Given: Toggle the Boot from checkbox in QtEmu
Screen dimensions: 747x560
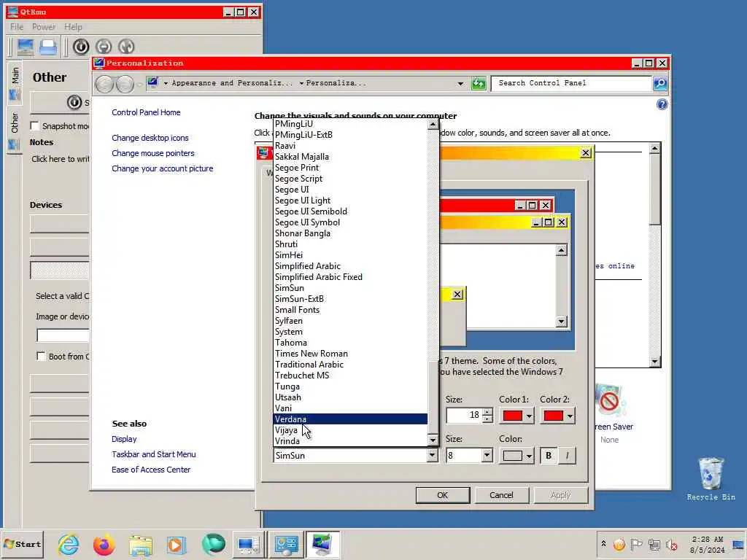Looking at the screenshot, I should [x=41, y=356].
